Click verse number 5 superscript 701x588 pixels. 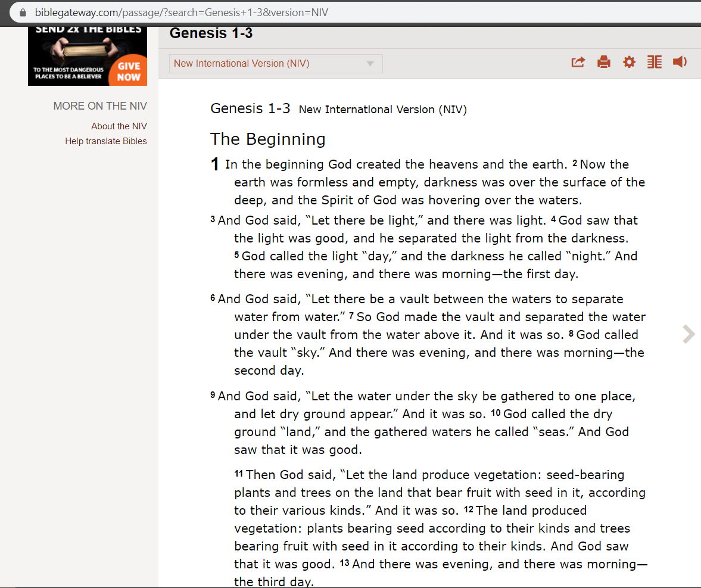point(236,255)
